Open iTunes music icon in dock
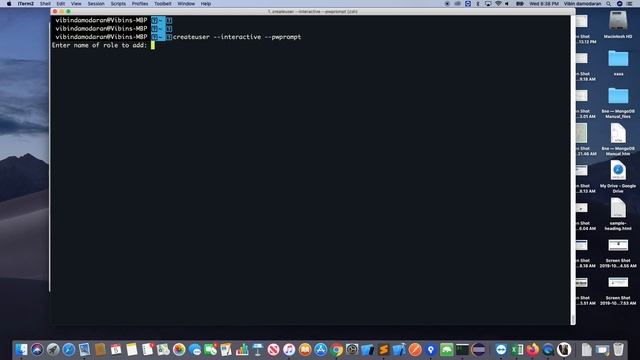The image size is (640, 360). [x=289, y=349]
